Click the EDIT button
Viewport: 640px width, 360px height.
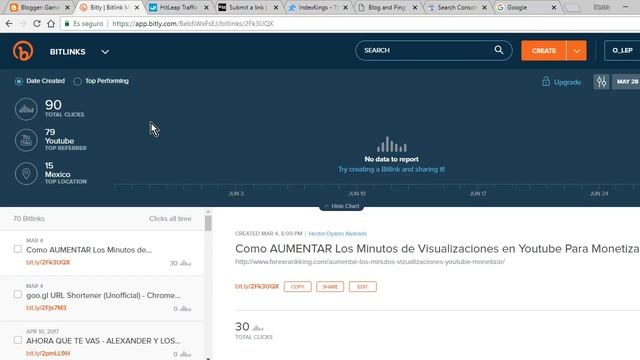point(362,287)
